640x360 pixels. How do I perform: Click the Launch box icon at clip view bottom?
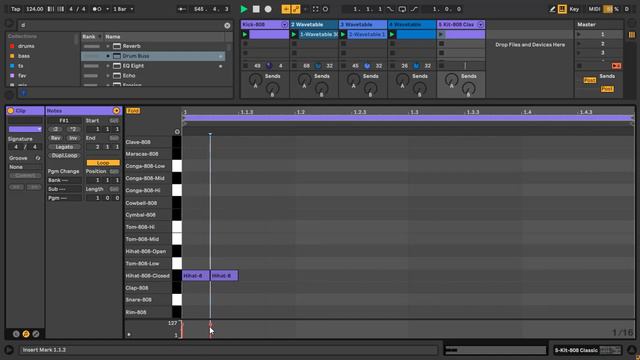tap(16, 334)
